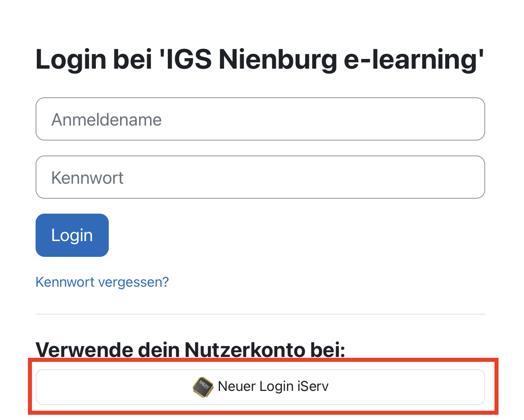
Task: Click the 'Neuer Login iServ' button
Action: (260, 387)
